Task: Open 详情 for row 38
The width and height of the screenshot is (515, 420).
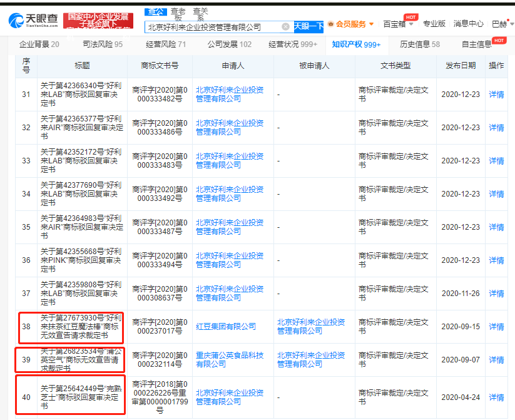Action: click(496, 327)
